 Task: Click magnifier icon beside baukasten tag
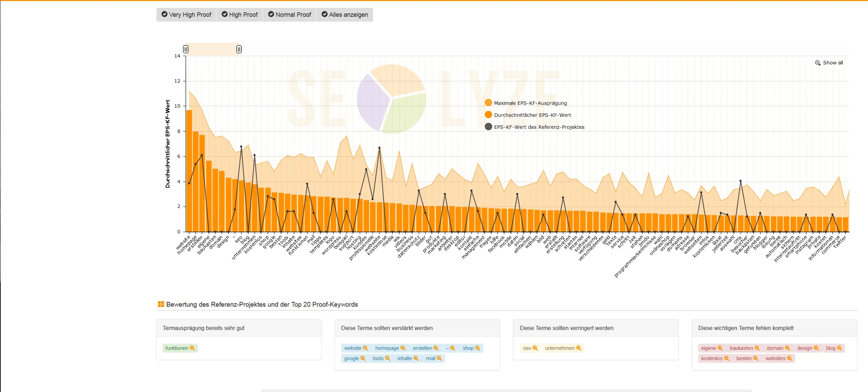tap(757, 348)
